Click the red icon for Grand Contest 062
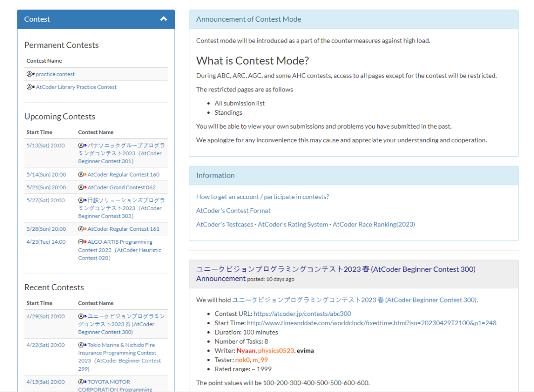The width and height of the screenshot is (534, 392). click(x=83, y=187)
